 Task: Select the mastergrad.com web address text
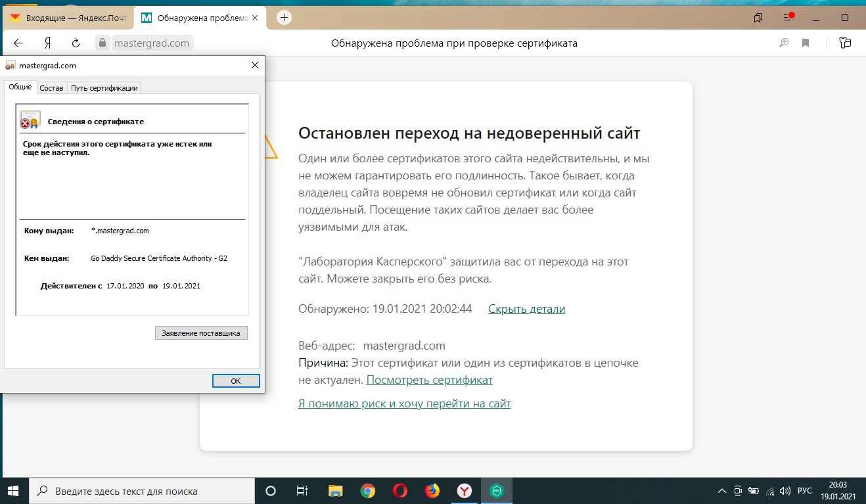404,346
